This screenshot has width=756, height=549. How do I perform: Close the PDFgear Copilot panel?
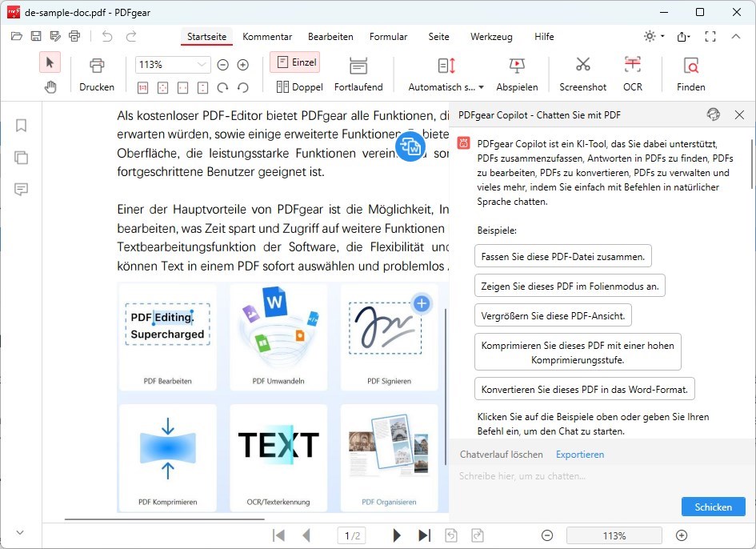(x=739, y=114)
